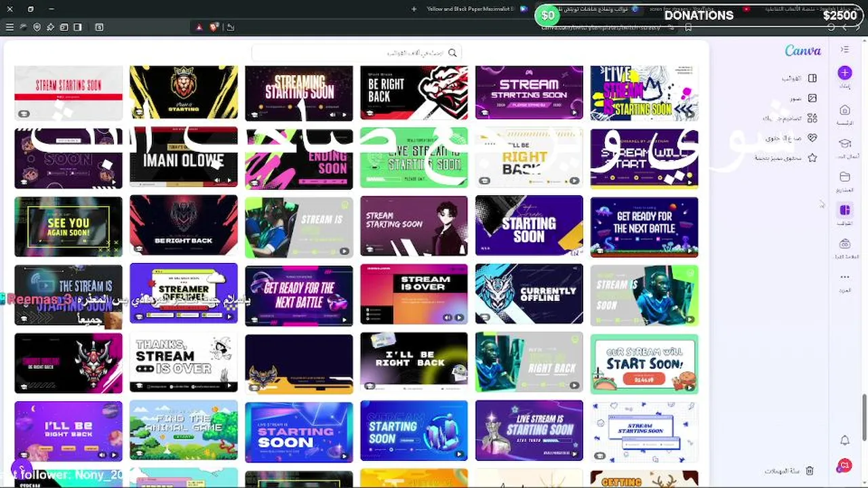Open the Brand kit sidebar icon
Image resolution: width=868 pixels, height=488 pixels.
pyautogui.click(x=844, y=244)
